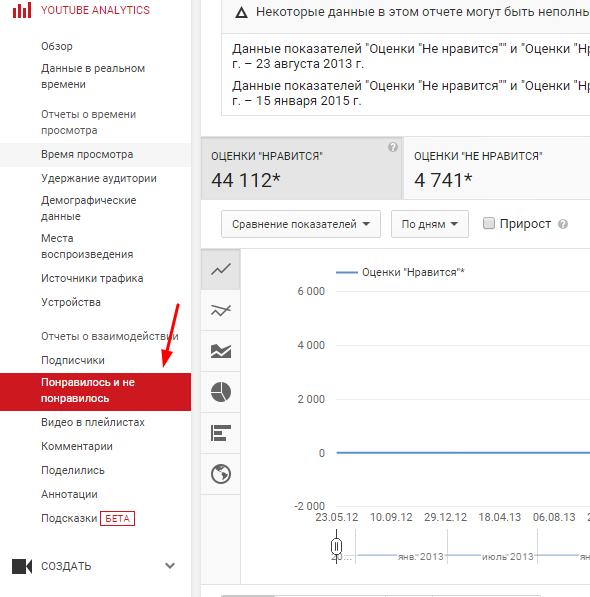Click notice text ending 23 августа 2013 г.
The height and width of the screenshot is (597, 590).
point(411,56)
